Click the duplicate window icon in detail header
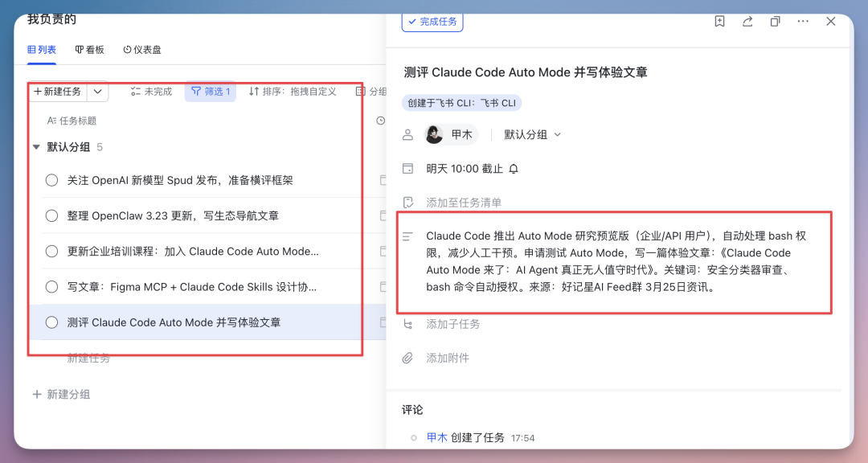868x463 pixels. (x=775, y=22)
